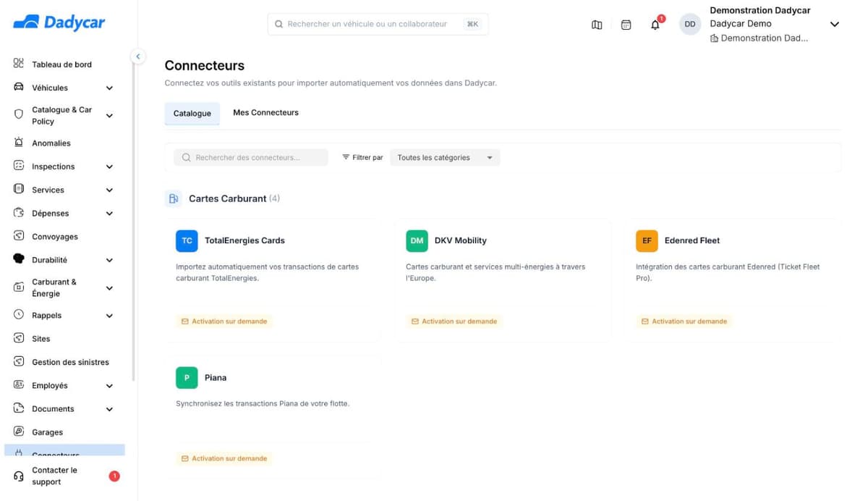Click the Anomalies sidebar icon
868x501 pixels.
[19, 143]
